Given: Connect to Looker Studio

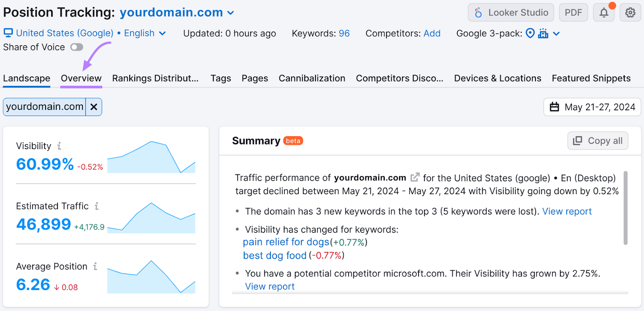Looking at the screenshot, I should (x=510, y=12).
